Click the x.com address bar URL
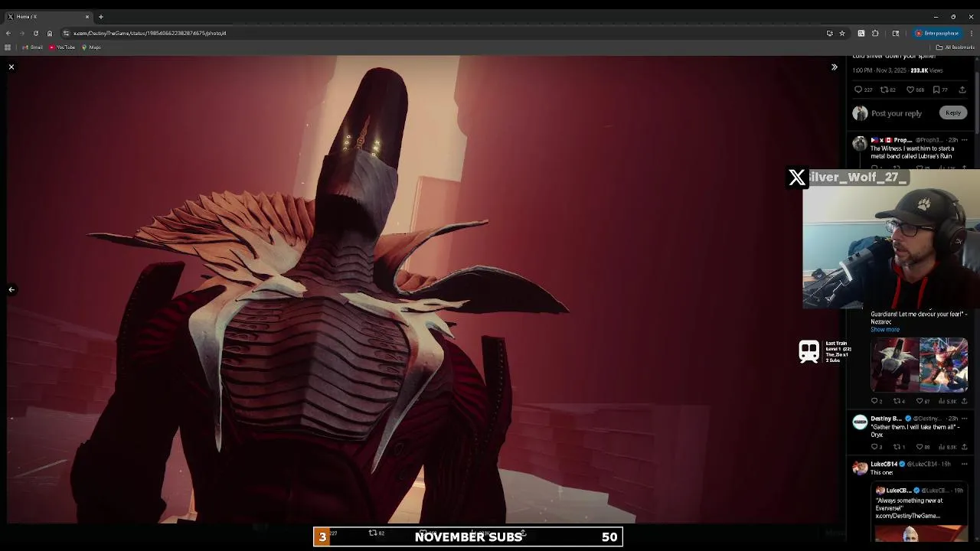 (149, 33)
